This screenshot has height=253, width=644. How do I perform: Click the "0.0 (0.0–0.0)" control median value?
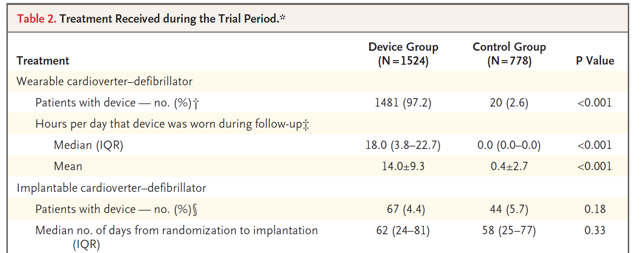[x=509, y=145]
